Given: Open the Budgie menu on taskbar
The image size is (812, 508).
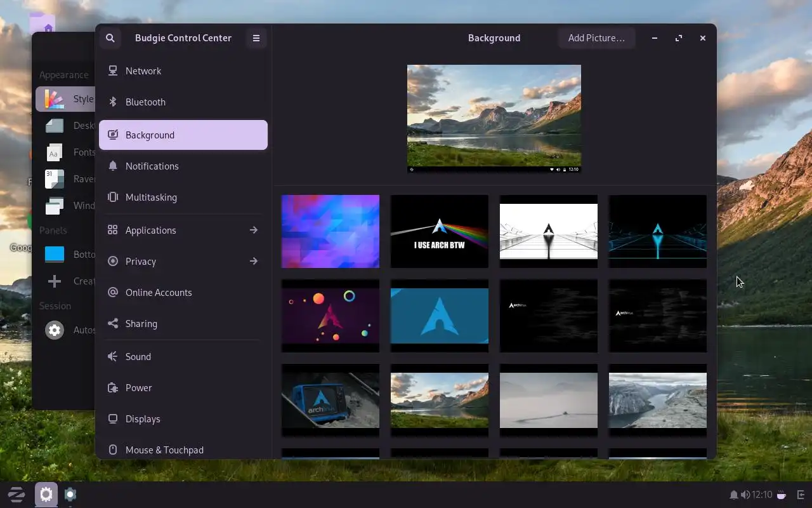Looking at the screenshot, I should [16, 495].
